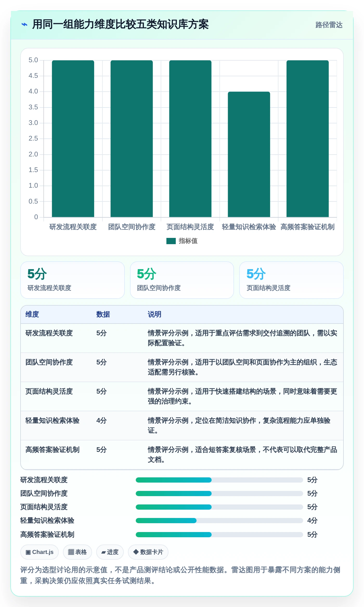Screen dimensions: 364x607
Task: Select the 团队空间协作度 table row name
Action: 49,362
